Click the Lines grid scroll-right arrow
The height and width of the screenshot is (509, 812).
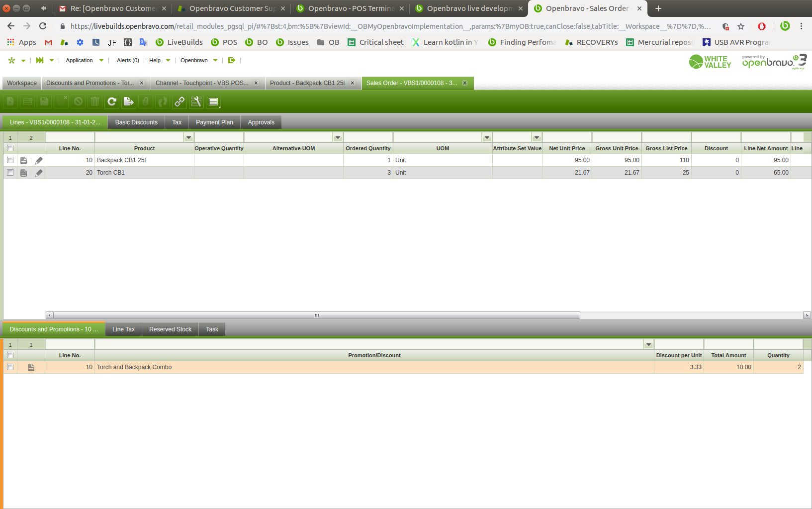pyautogui.click(x=807, y=315)
